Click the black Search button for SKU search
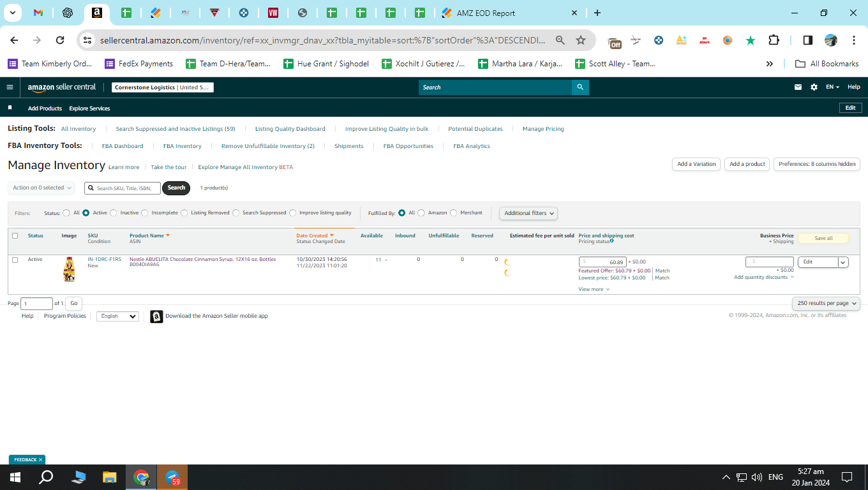Viewport: 868px width, 490px height. (x=176, y=188)
